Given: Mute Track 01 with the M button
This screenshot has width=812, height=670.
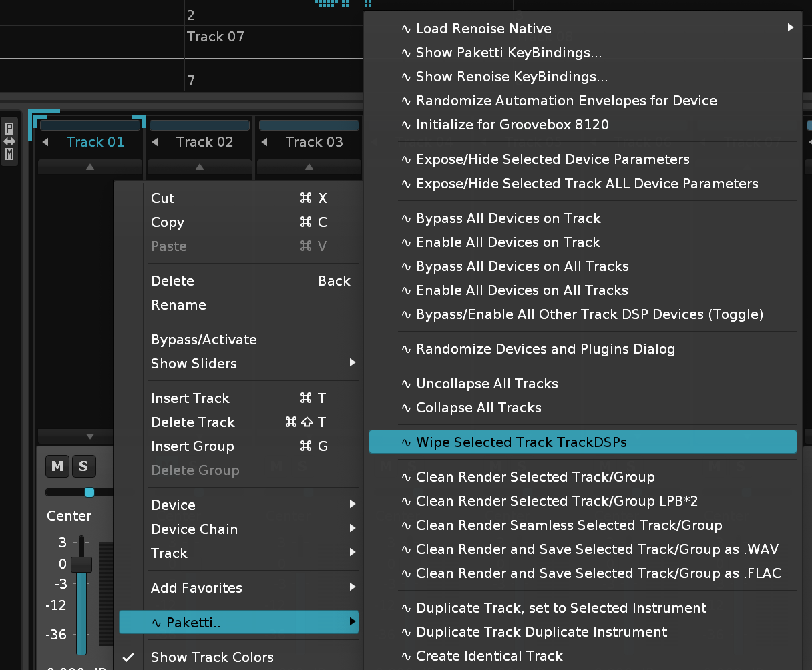Looking at the screenshot, I should (57, 466).
